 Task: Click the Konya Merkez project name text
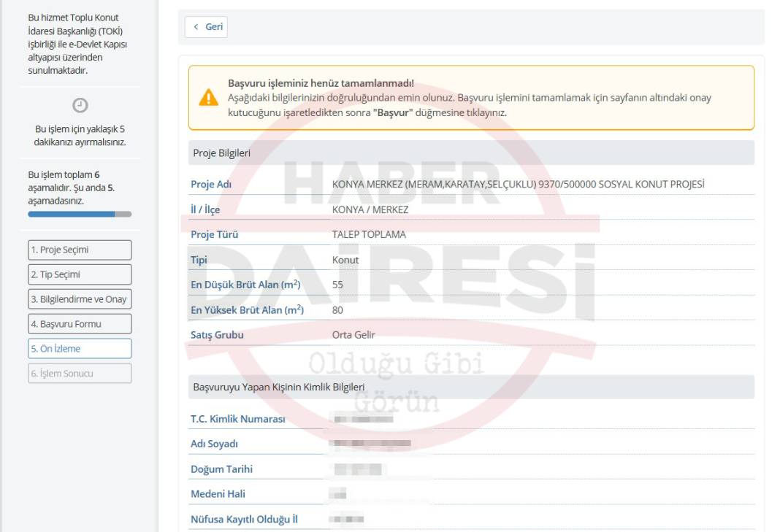point(518,185)
